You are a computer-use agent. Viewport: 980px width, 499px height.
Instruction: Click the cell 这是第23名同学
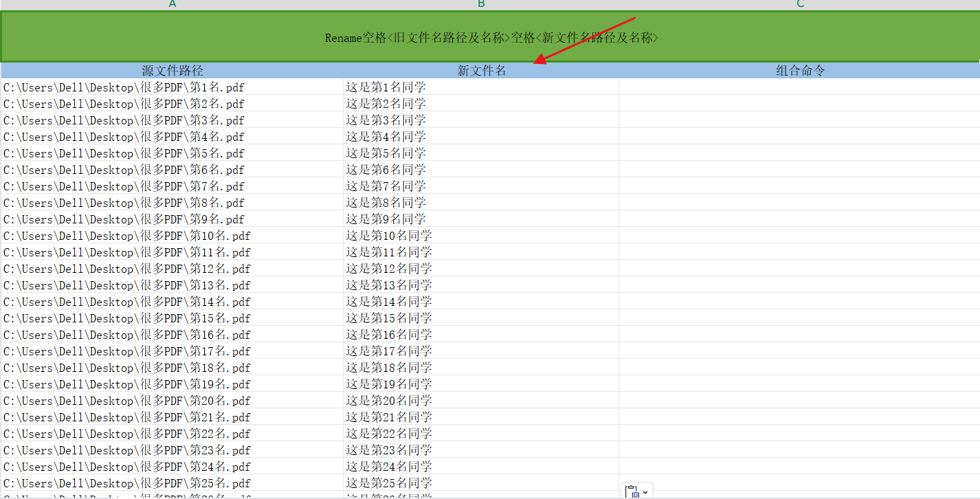point(481,450)
